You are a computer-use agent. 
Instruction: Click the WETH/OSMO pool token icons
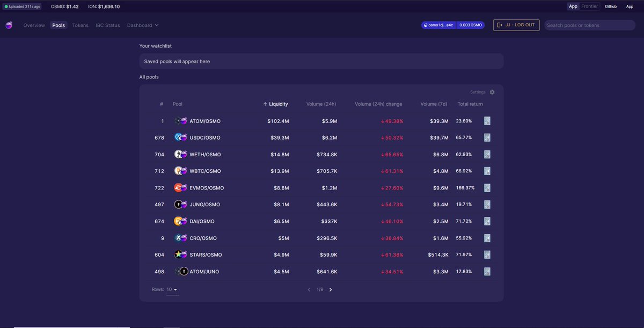(x=181, y=155)
